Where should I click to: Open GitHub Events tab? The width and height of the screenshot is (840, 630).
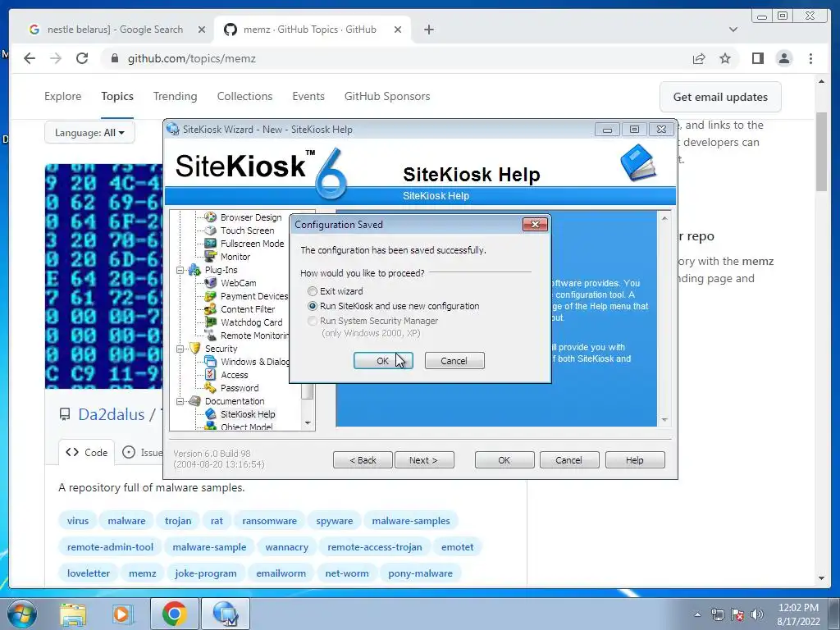point(308,97)
